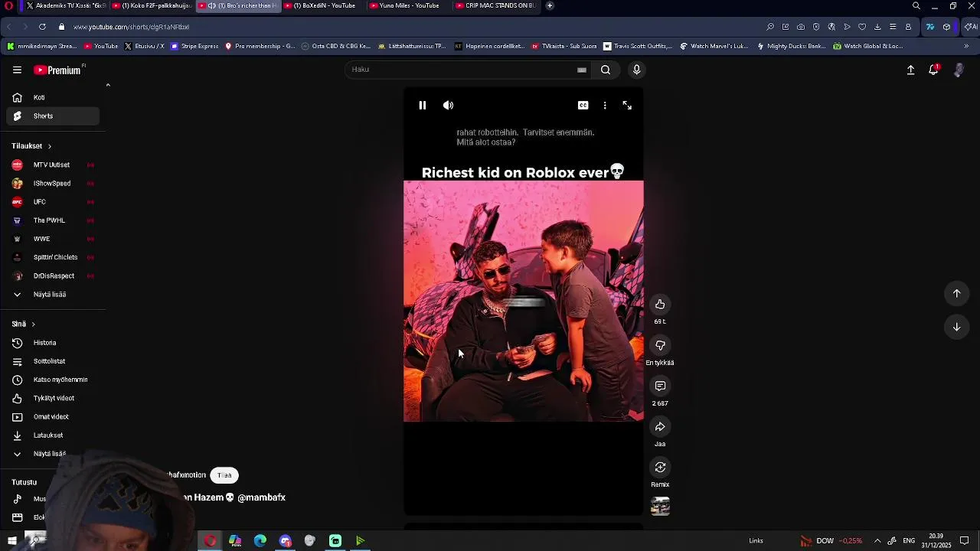This screenshot has height=551, width=980.
Task: Dislike the Short (En tykkää)
Action: (x=660, y=345)
